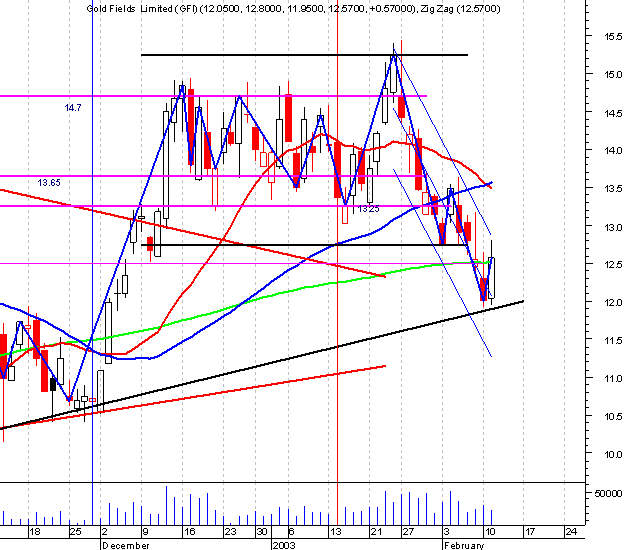Click date label 10 on time axis
Screen dimensions: 626x550
coord(490,532)
